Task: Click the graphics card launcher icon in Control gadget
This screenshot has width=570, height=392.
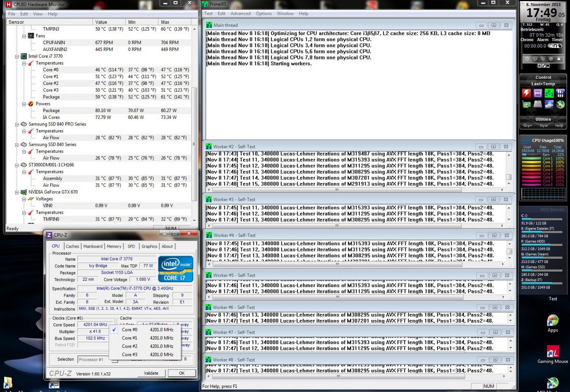Action: 527,105
